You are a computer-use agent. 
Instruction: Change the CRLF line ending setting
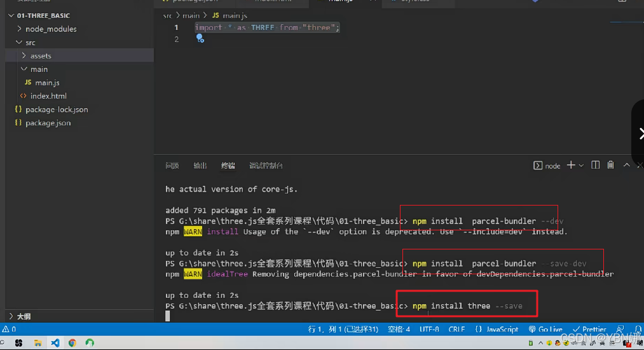[456, 330]
